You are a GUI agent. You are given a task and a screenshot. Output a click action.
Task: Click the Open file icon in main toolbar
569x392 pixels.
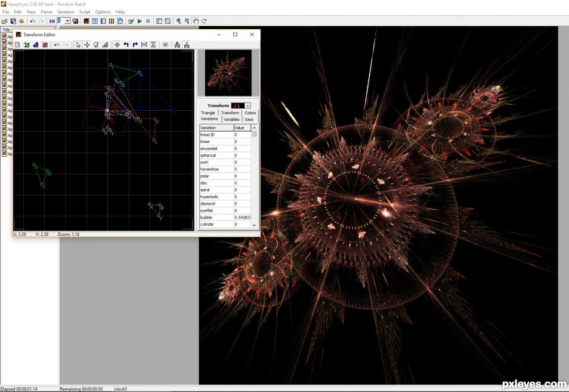pos(4,21)
